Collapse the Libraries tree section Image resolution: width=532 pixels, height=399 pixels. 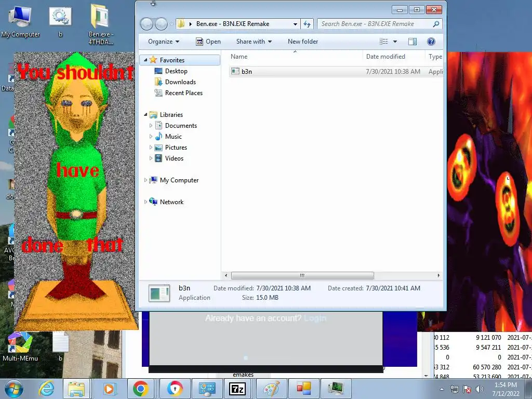coord(145,115)
